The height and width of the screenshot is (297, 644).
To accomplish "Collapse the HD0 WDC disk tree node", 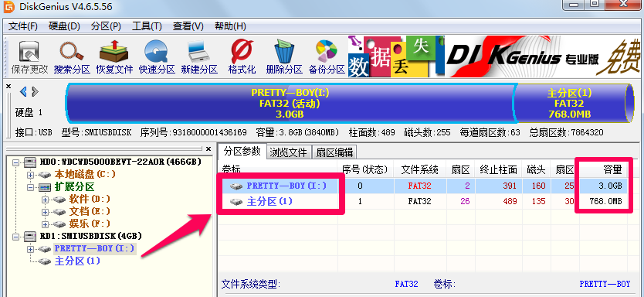I will point(16,162).
